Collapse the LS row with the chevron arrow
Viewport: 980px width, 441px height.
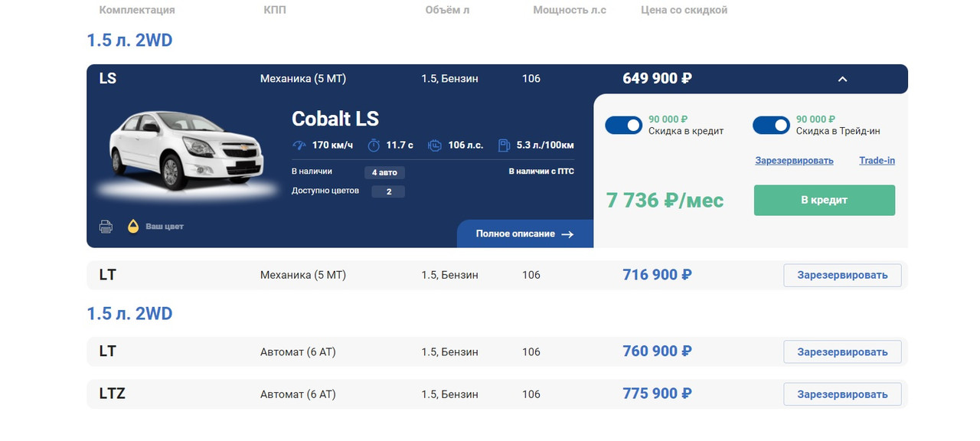pyautogui.click(x=842, y=79)
